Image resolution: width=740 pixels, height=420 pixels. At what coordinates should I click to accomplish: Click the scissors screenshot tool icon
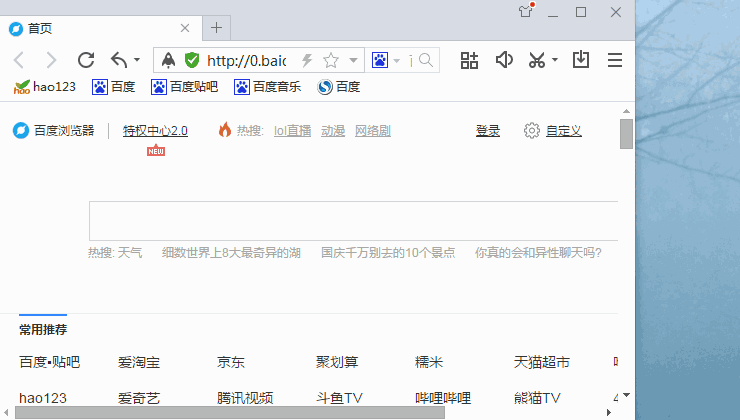537,61
